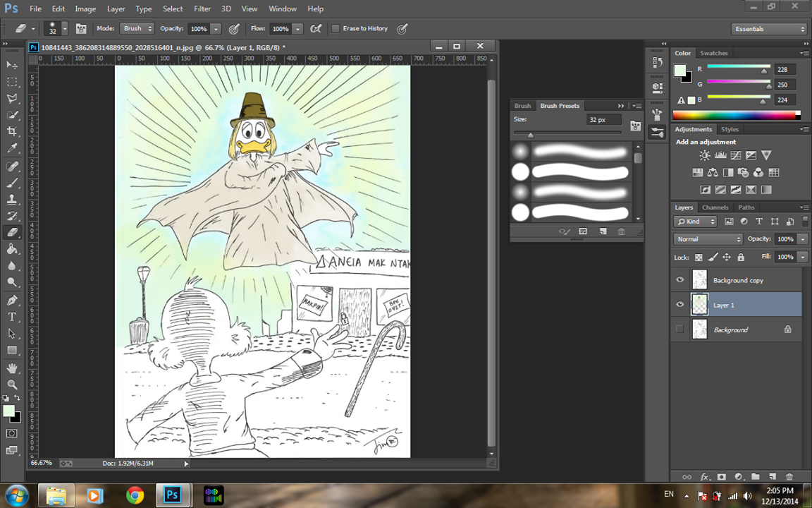The width and height of the screenshot is (812, 508).
Task: Select the Horizontal Type tool
Action: [x=12, y=317]
